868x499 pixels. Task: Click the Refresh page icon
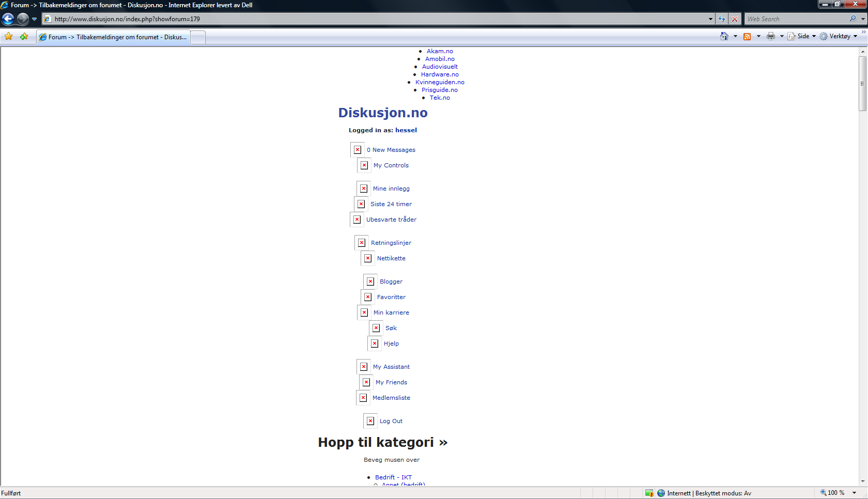pyautogui.click(x=722, y=19)
